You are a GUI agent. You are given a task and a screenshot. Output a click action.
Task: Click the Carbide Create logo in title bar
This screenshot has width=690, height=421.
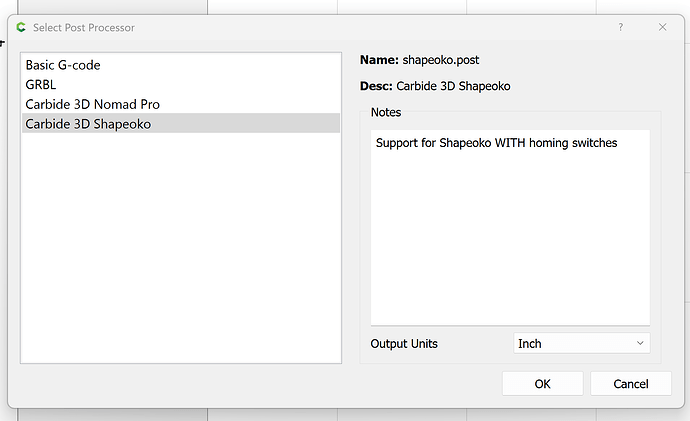coord(21,27)
